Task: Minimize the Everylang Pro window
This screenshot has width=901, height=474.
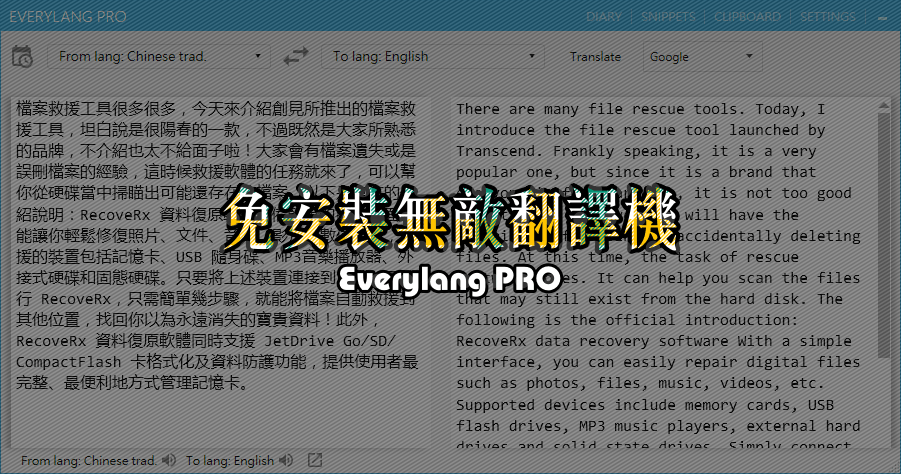Action: pyautogui.click(x=883, y=17)
